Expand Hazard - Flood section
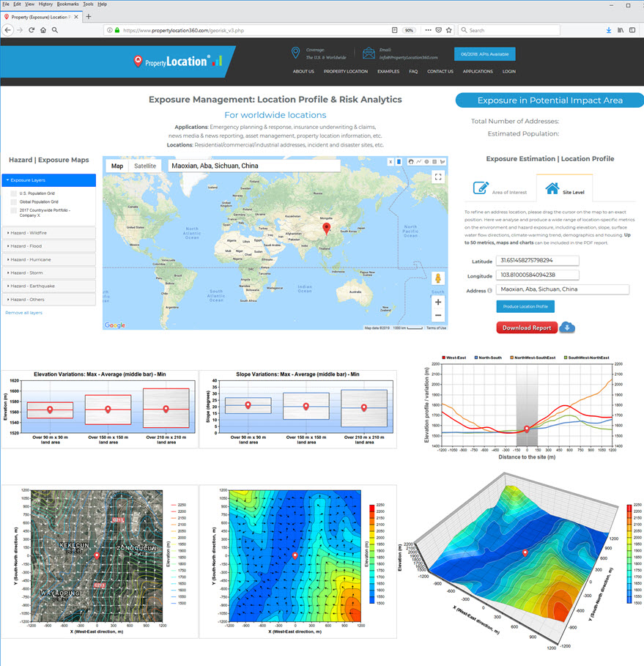Screen dimensions: 644x666 [x=49, y=246]
